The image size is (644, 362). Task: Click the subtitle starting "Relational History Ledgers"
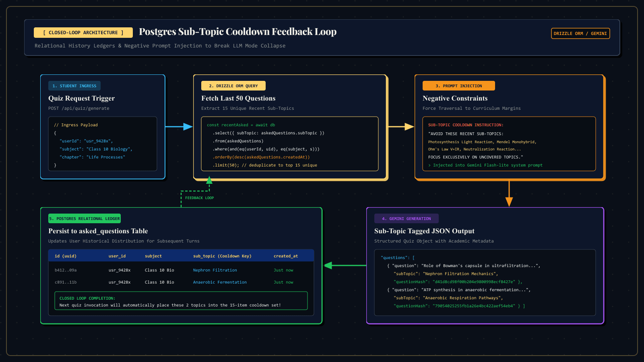[160, 46]
